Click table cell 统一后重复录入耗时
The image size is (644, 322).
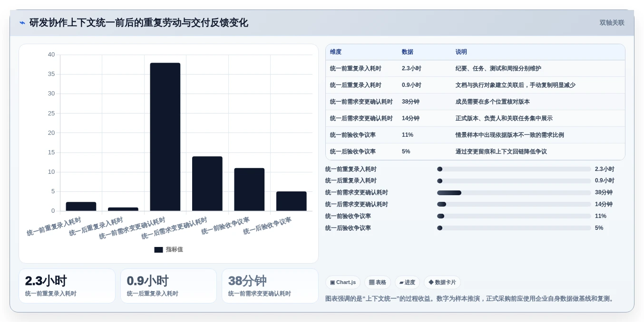[356, 85]
